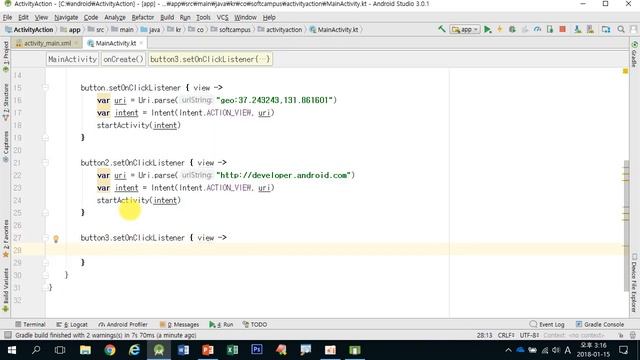Start debugging with the bug icon
640x360 pixels.
[x=512, y=29]
